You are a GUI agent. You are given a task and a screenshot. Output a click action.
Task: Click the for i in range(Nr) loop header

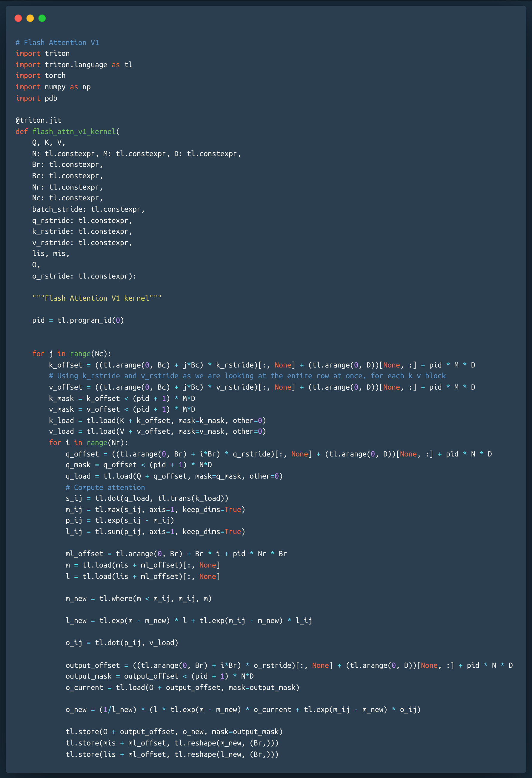[x=88, y=442]
